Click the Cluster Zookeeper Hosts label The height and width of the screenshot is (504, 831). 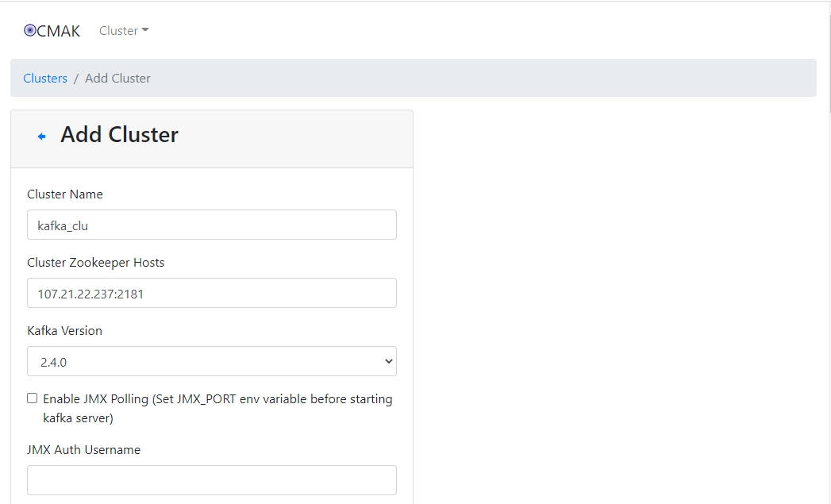point(96,263)
